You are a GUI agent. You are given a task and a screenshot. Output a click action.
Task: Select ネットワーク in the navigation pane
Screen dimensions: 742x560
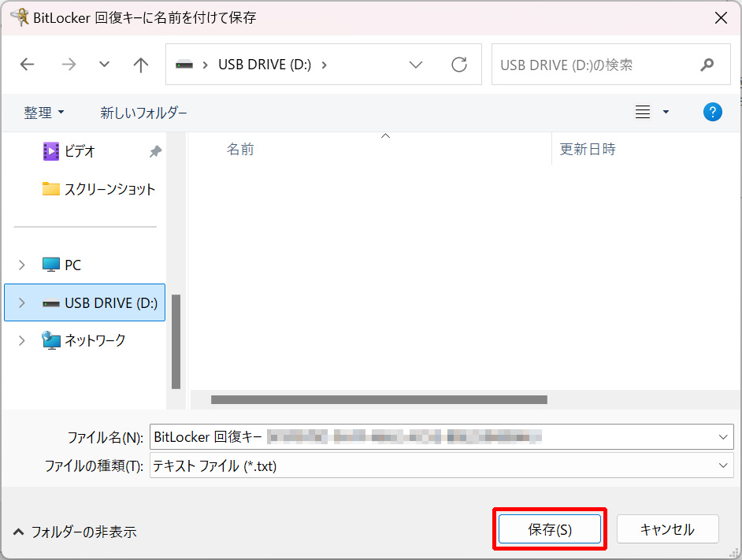[x=83, y=340]
